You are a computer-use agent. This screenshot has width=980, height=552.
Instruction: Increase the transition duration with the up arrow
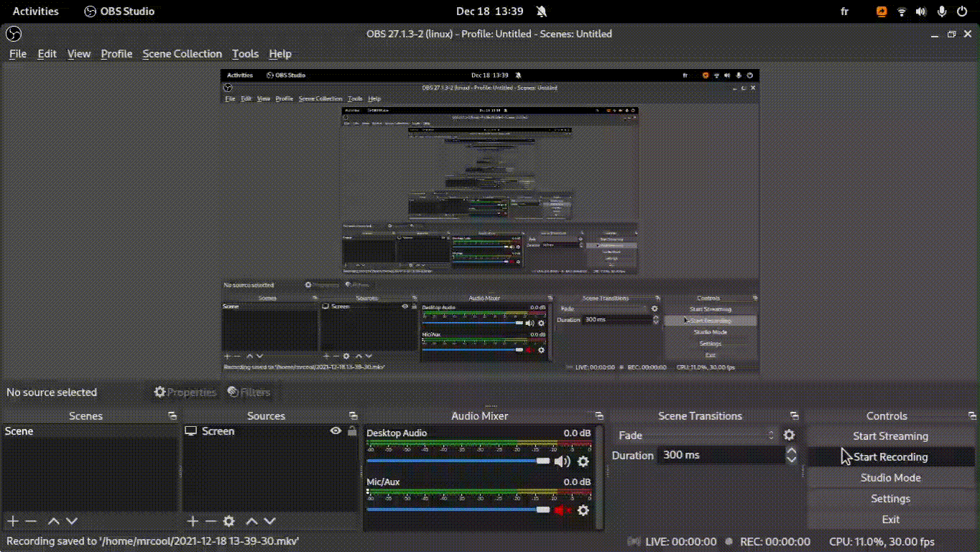tap(791, 451)
